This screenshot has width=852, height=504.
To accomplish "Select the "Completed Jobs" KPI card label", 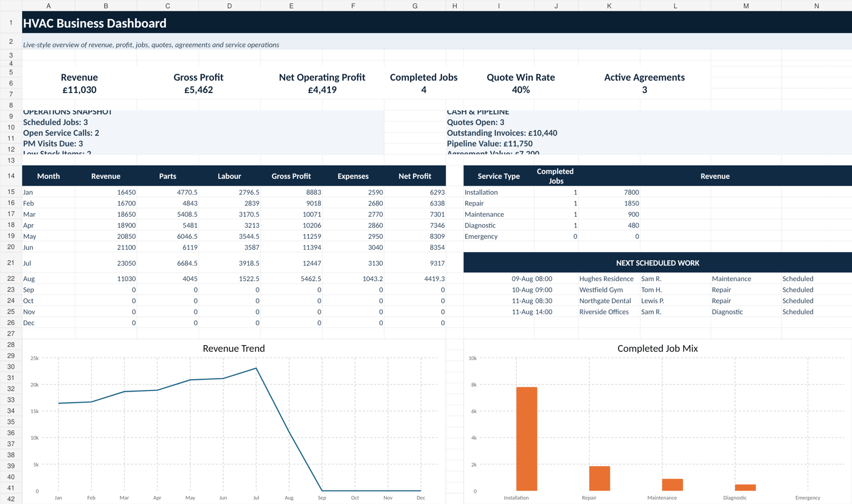I will pyautogui.click(x=424, y=77).
